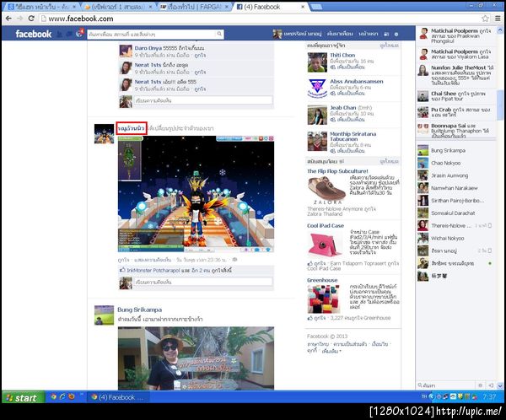
Task: Open the messages icon in Facebook header
Action: (x=69, y=34)
